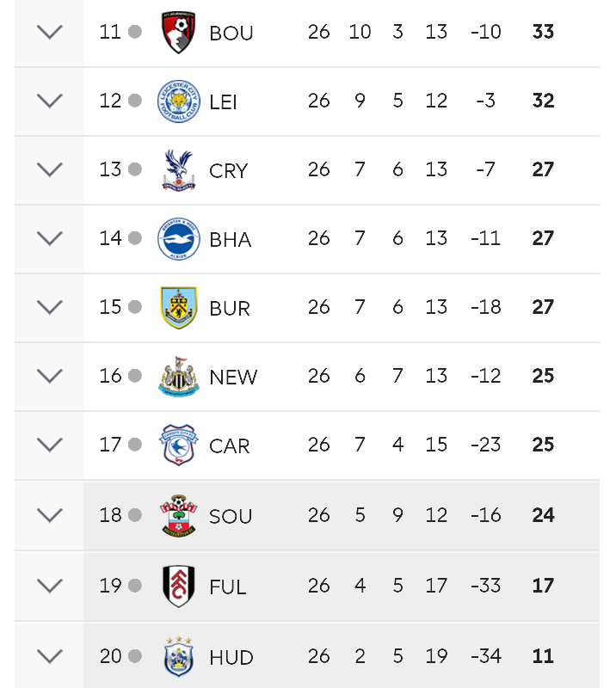Viewport: 616px width, 688px height.
Task: Open the Huddersfield Town crest
Action: [x=178, y=657]
